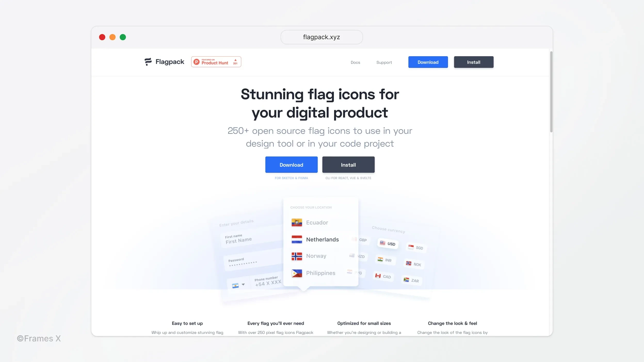This screenshot has height=362, width=644.
Task: Click the Product Hunt badge icon
Action: (x=216, y=62)
